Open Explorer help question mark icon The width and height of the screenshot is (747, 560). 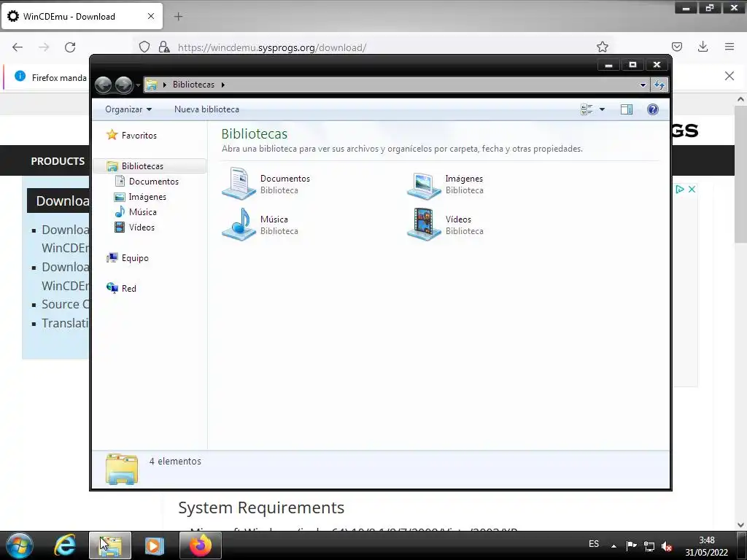tap(653, 109)
